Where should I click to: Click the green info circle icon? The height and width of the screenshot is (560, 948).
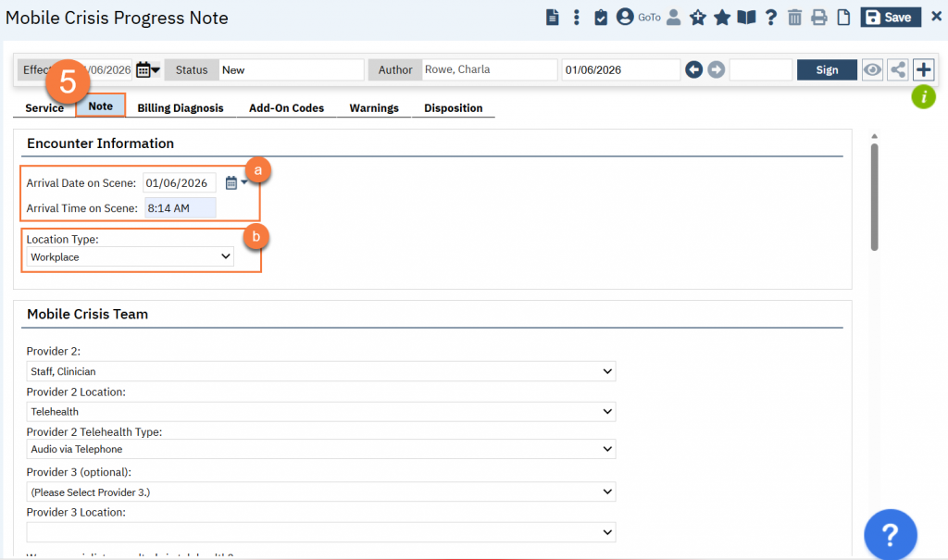[x=923, y=96]
